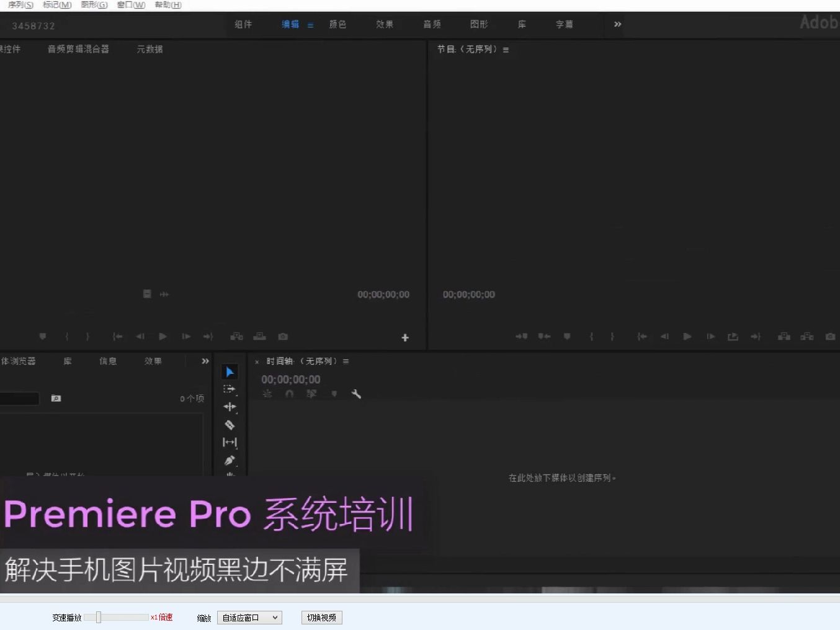Step back one frame in program monitor
This screenshot has width=840, height=630.
664,336
